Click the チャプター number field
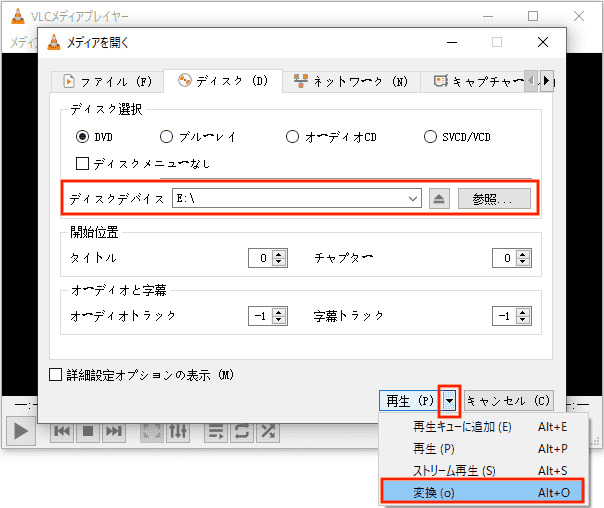 pos(505,258)
